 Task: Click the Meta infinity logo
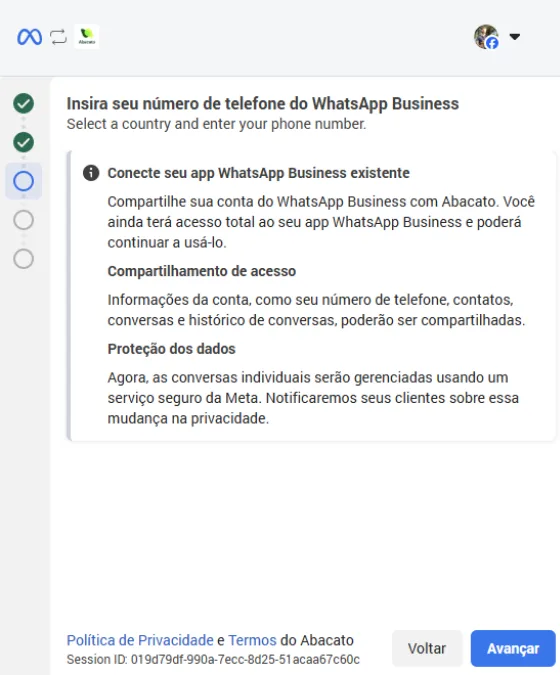pyautogui.click(x=29, y=37)
